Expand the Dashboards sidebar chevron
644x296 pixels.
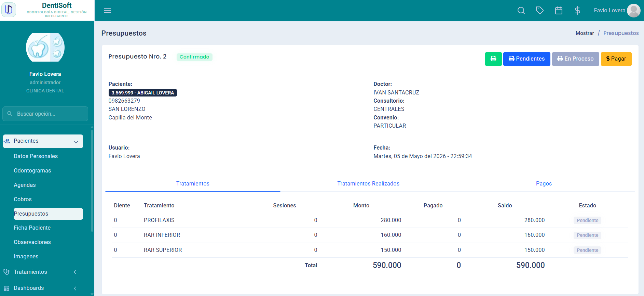[75, 288]
